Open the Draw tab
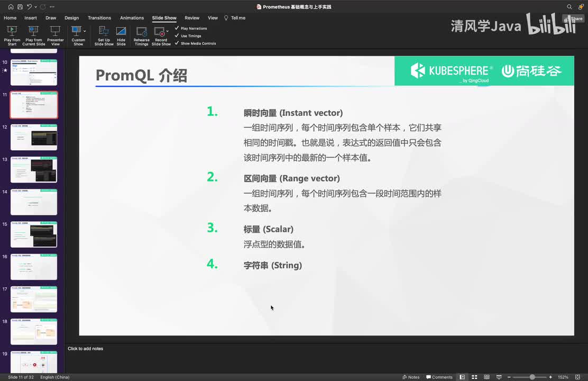The height and width of the screenshot is (381, 588). click(51, 17)
